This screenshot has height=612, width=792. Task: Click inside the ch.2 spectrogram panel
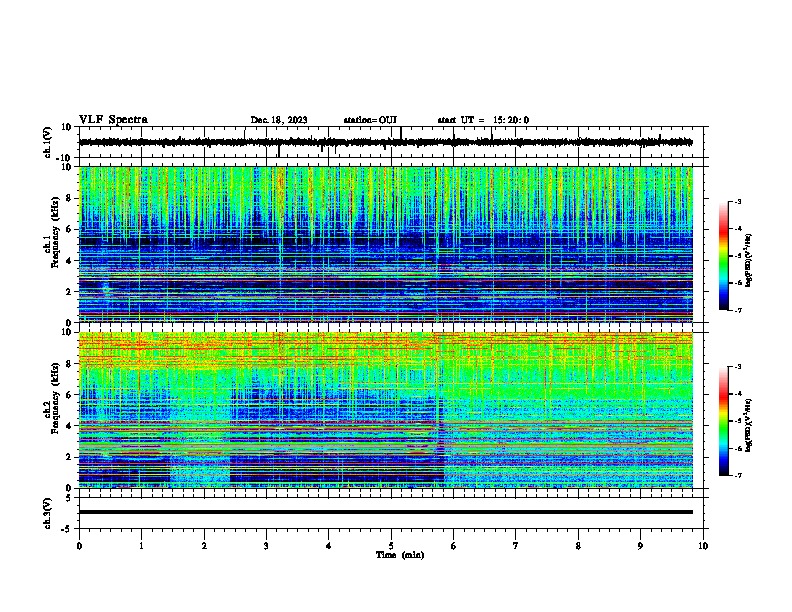[386, 410]
